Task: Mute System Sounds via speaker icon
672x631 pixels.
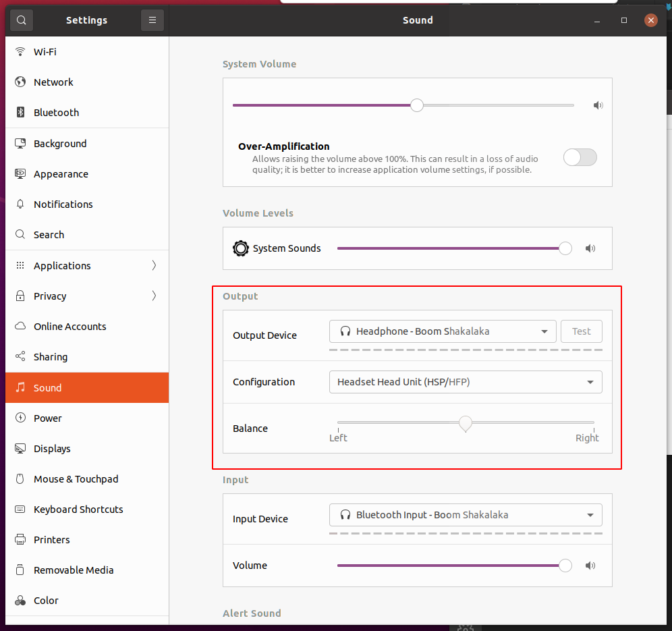Action: pos(590,248)
